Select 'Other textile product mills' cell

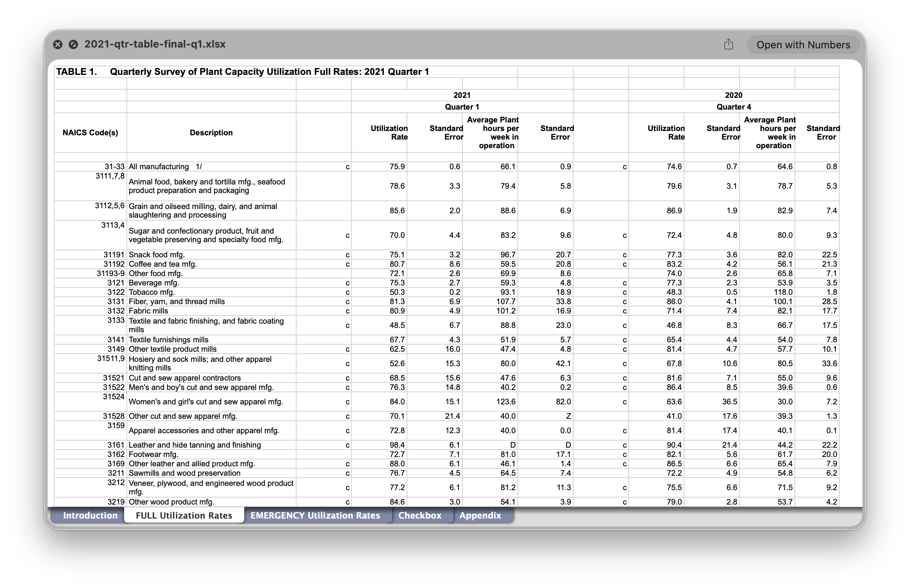coord(211,349)
